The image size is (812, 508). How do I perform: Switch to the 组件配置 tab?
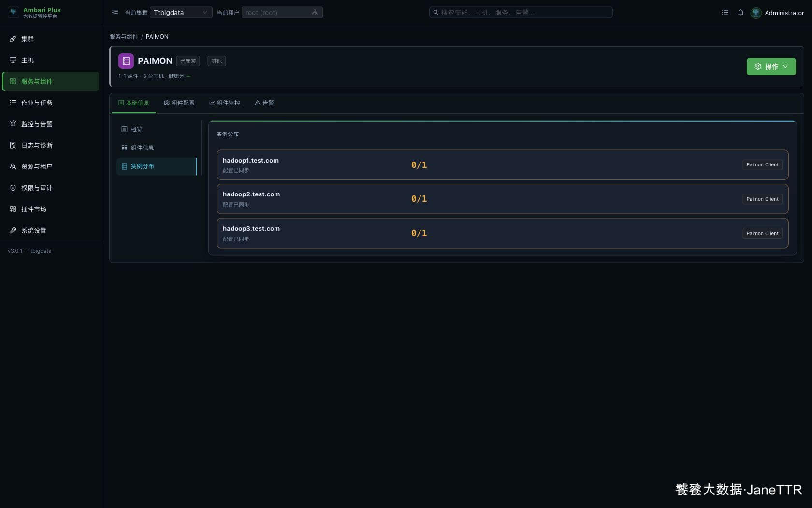179,103
